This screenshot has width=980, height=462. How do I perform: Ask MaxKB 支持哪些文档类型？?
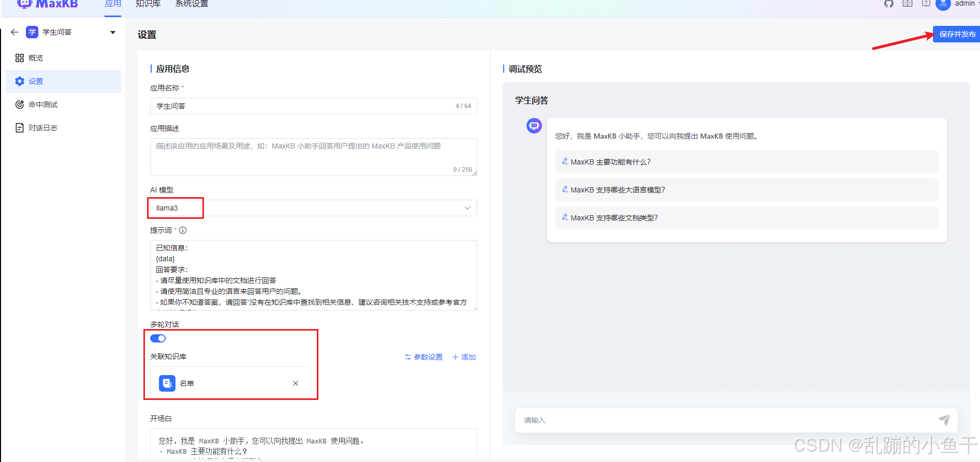point(747,218)
